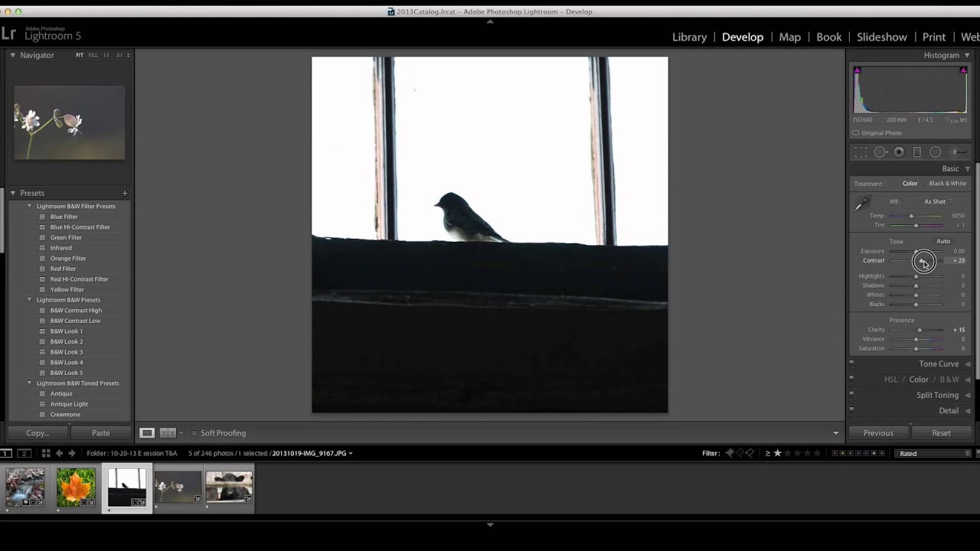Pick the White Balance Selector eyedropper

point(862,204)
